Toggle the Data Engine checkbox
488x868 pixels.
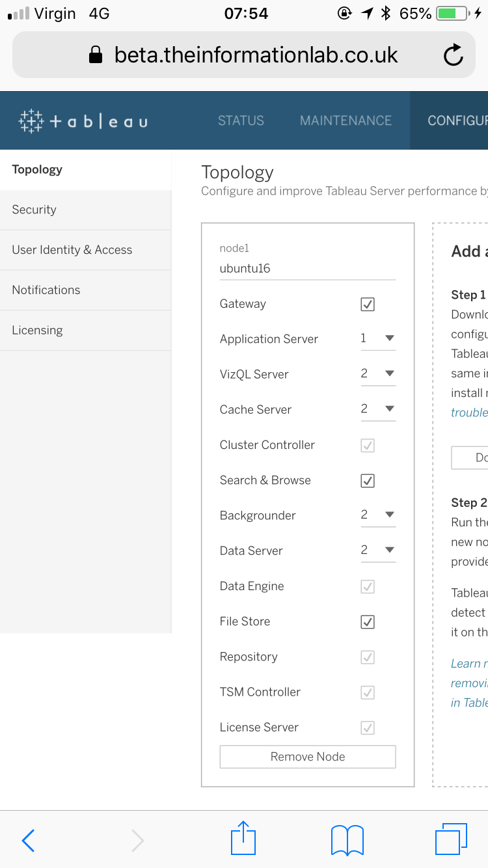coord(368,586)
